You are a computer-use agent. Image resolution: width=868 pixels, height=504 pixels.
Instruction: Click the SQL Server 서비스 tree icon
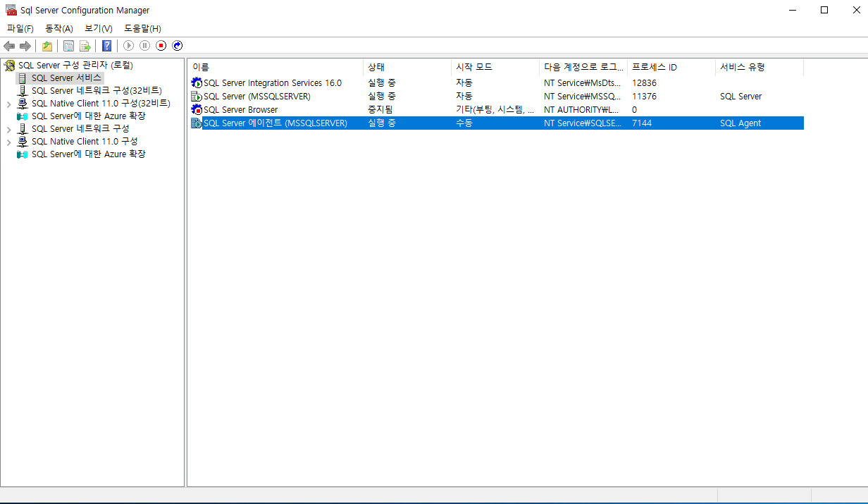coord(23,78)
